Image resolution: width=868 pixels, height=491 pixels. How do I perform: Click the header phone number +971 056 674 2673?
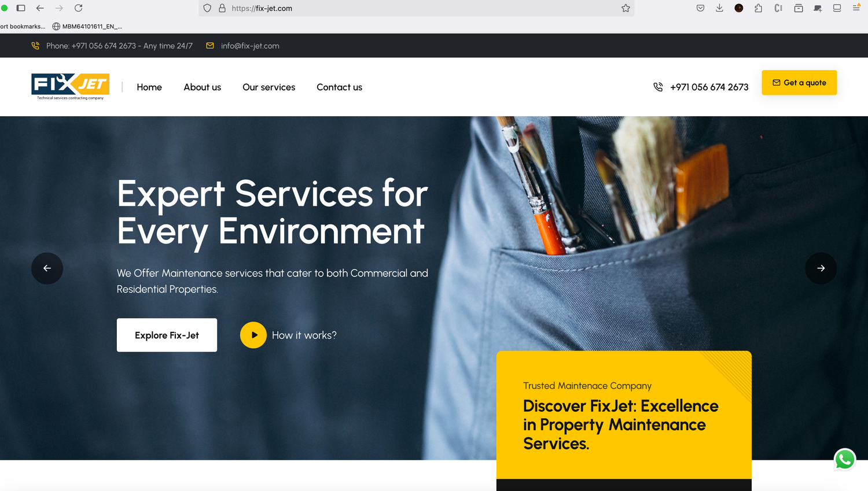coord(709,87)
